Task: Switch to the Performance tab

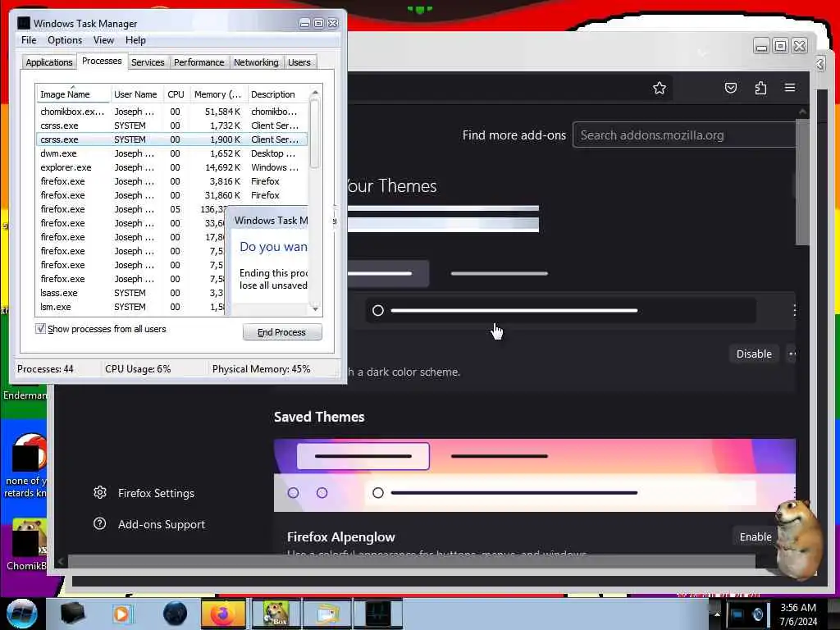Action: click(199, 62)
